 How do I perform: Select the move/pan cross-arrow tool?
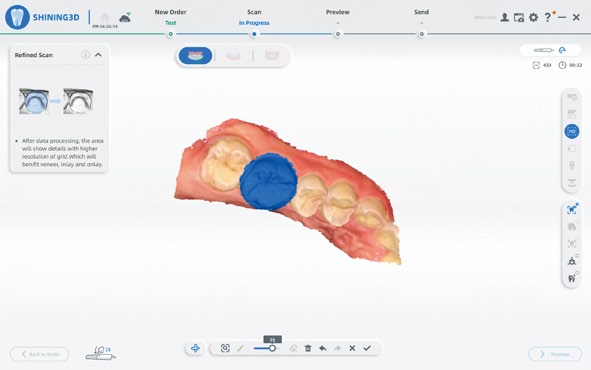195,348
